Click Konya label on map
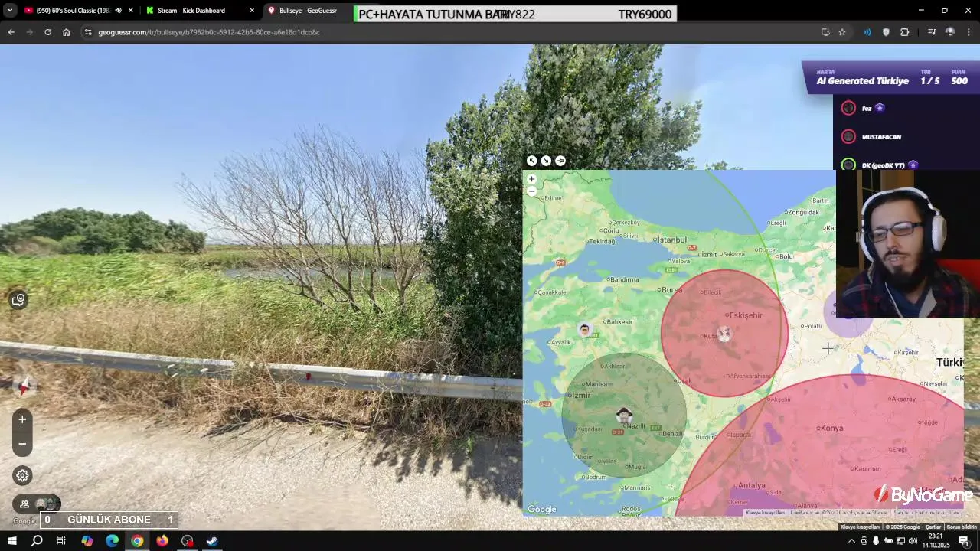This screenshot has width=980, height=551. [x=831, y=428]
